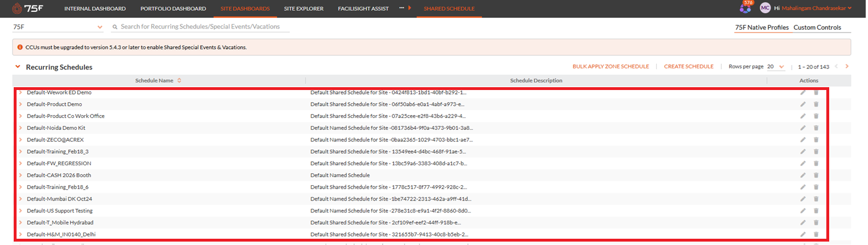The height and width of the screenshot is (245, 868).
Task: Edit the Default-US Support Testing schedule
Action: coord(803,211)
